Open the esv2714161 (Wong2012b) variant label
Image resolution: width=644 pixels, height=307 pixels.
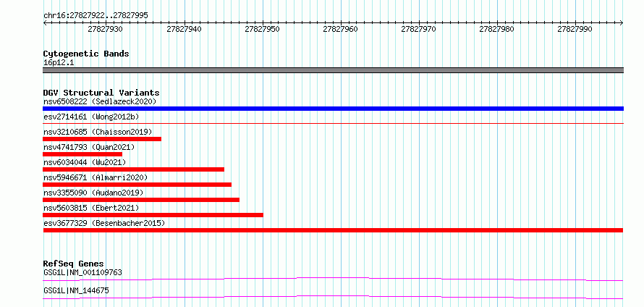(91, 117)
